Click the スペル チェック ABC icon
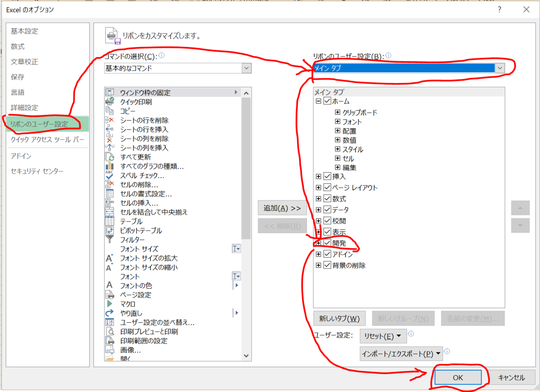Screen dimensions: 540x392 click(109, 175)
